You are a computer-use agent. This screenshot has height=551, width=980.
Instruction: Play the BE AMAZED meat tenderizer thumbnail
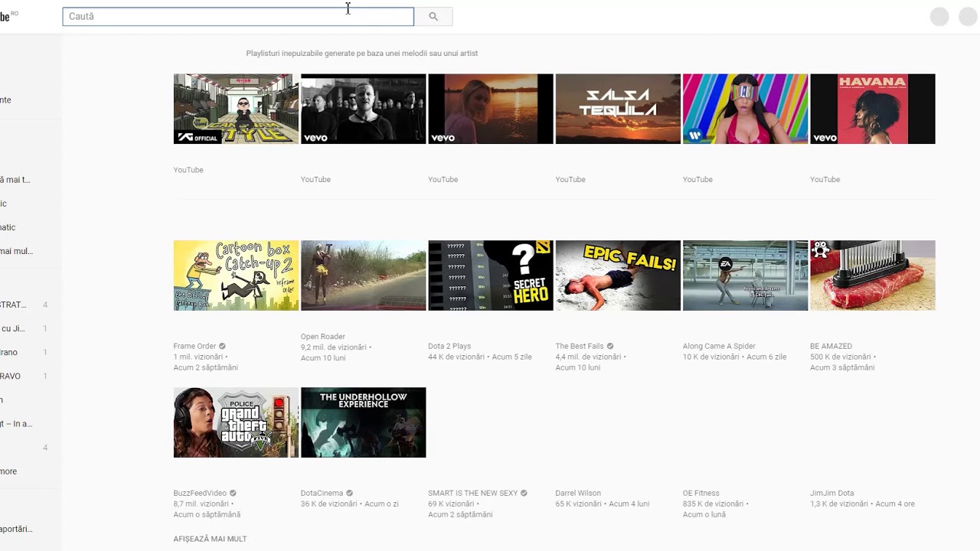873,275
